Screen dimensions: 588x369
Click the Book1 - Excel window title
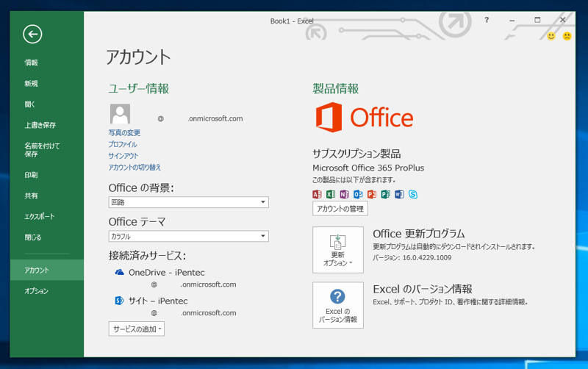292,21
